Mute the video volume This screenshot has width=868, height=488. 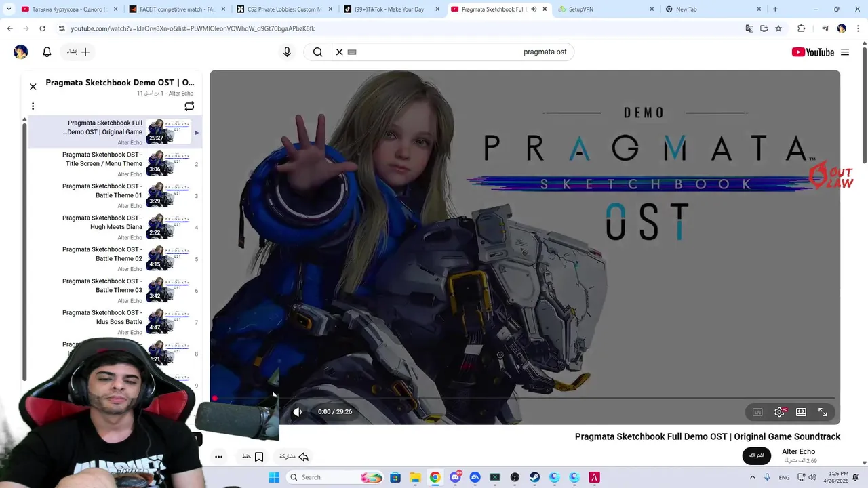pyautogui.click(x=297, y=412)
